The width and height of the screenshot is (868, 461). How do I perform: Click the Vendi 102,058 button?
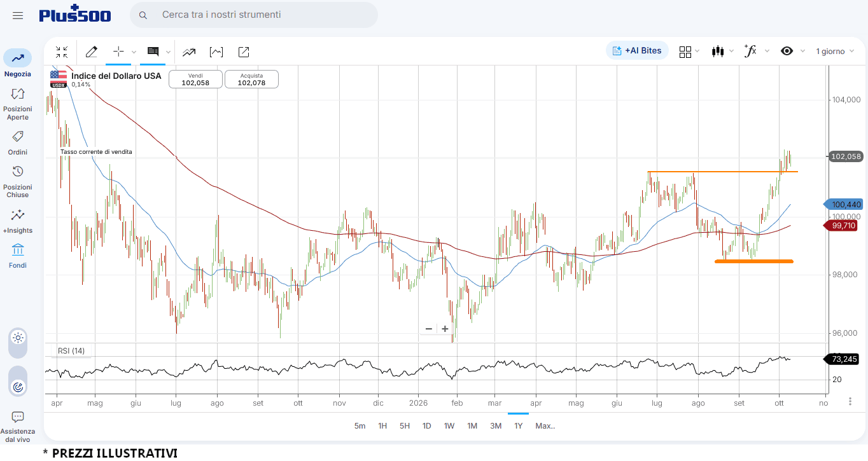195,79
